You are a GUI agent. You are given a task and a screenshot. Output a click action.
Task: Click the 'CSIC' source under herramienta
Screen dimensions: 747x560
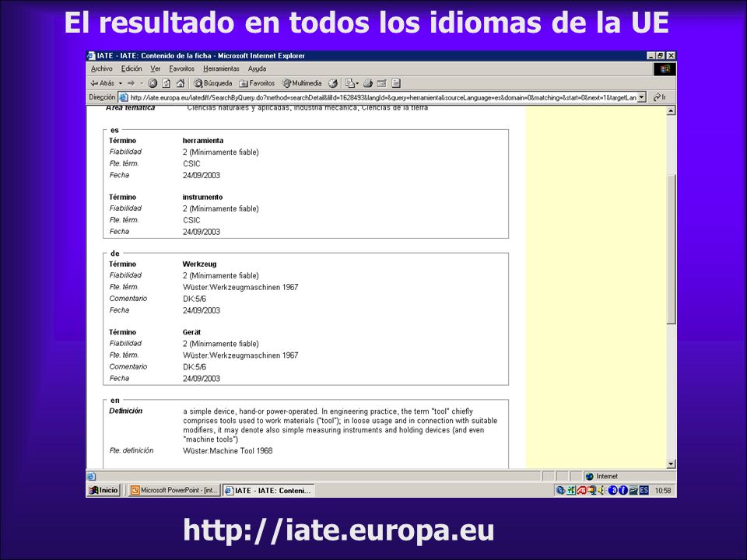click(x=191, y=164)
